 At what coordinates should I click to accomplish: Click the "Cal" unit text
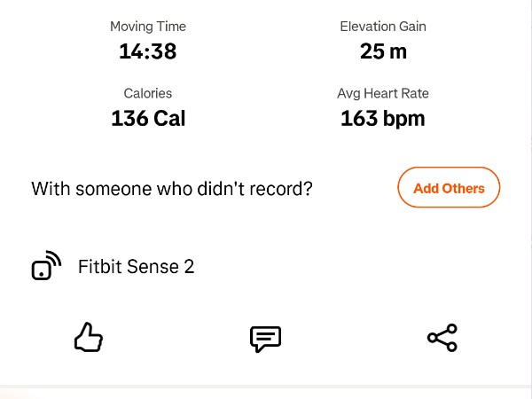tap(169, 118)
